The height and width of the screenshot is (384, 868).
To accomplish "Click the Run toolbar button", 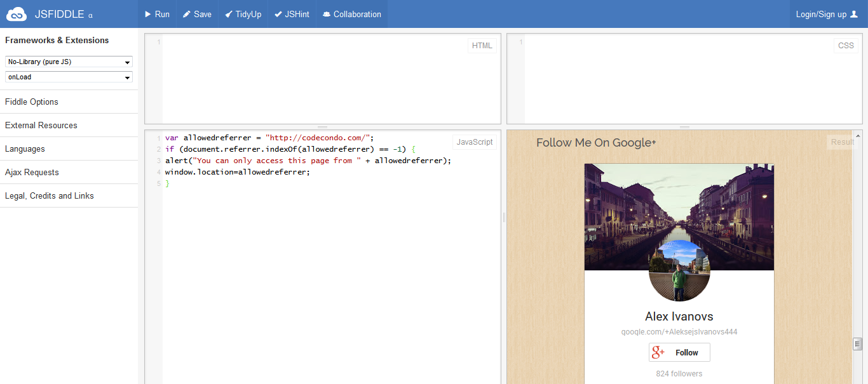I will [x=158, y=14].
